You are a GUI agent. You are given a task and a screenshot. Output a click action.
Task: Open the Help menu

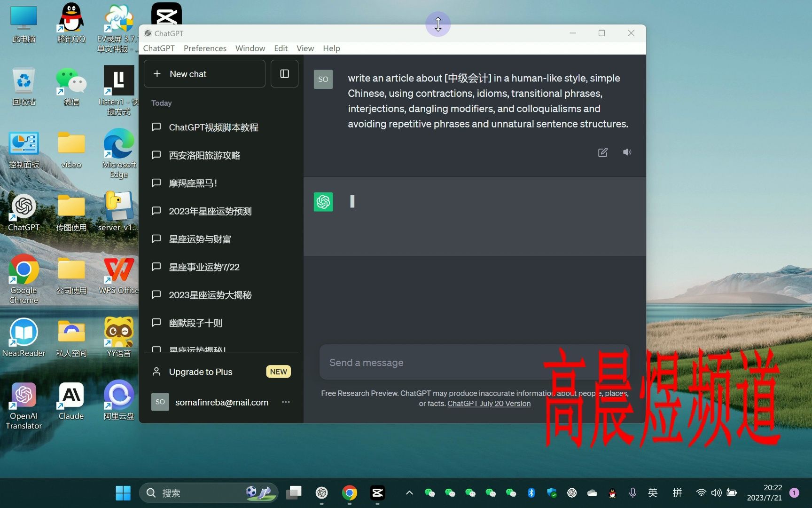click(331, 48)
